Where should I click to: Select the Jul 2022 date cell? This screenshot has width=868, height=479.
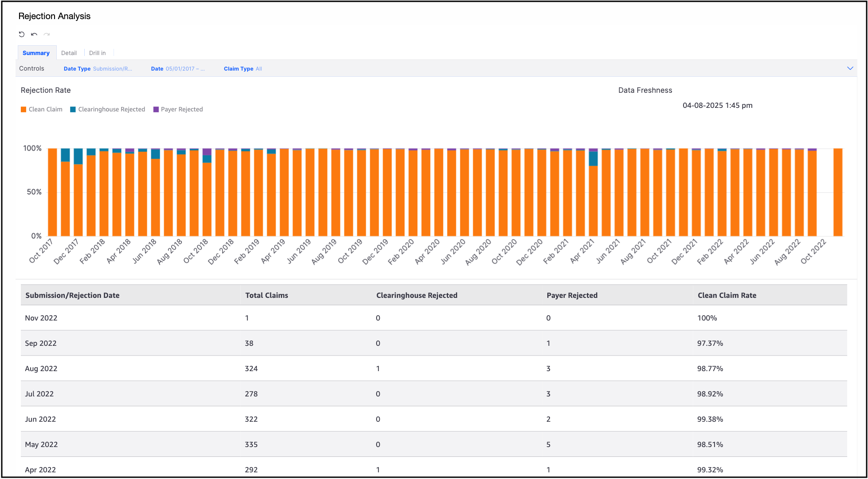click(x=39, y=394)
